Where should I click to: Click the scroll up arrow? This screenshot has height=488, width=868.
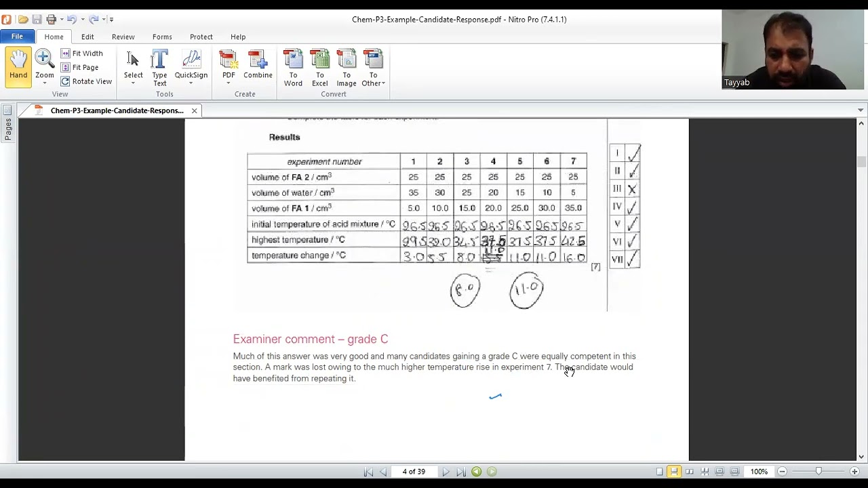click(861, 123)
